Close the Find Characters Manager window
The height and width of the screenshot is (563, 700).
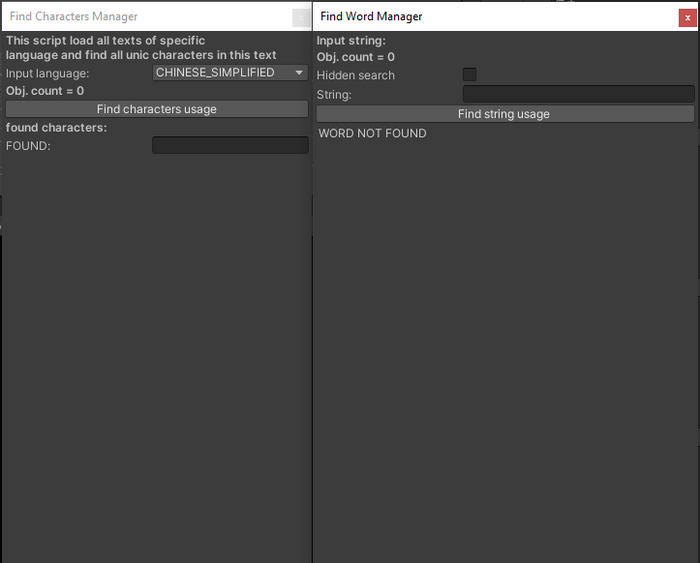click(x=300, y=17)
